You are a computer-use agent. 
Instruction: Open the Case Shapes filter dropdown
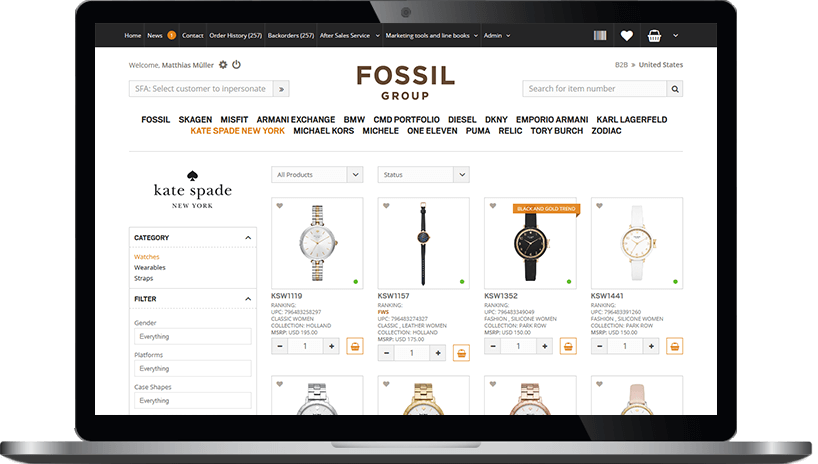(193, 400)
